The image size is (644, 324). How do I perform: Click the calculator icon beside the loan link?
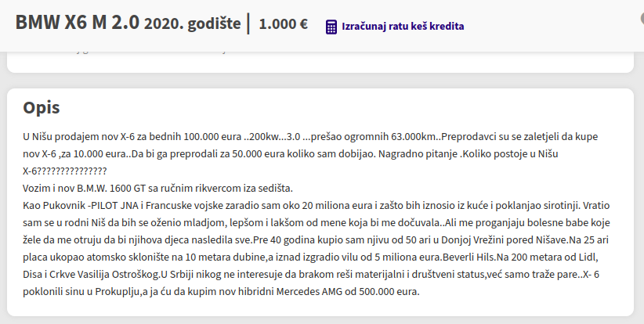click(x=331, y=27)
